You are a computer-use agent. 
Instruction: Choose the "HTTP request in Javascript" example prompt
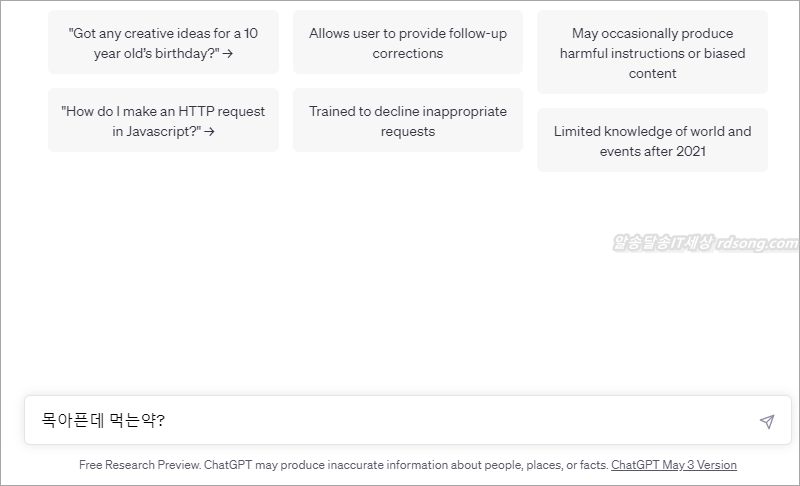pyautogui.click(x=163, y=121)
